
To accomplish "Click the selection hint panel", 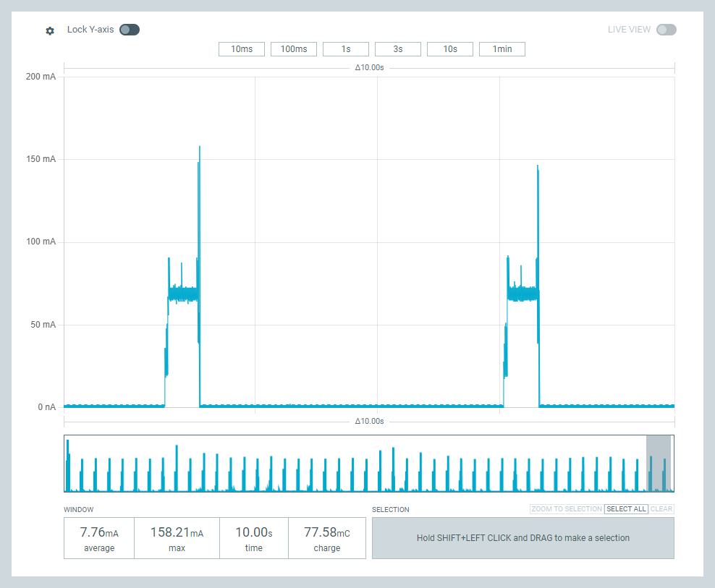I will tap(522, 538).
